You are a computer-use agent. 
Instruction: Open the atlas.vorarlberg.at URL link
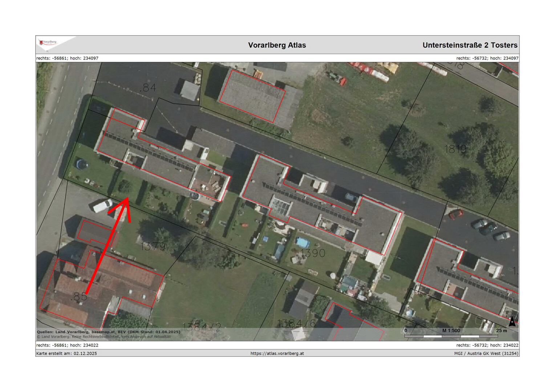277,353
